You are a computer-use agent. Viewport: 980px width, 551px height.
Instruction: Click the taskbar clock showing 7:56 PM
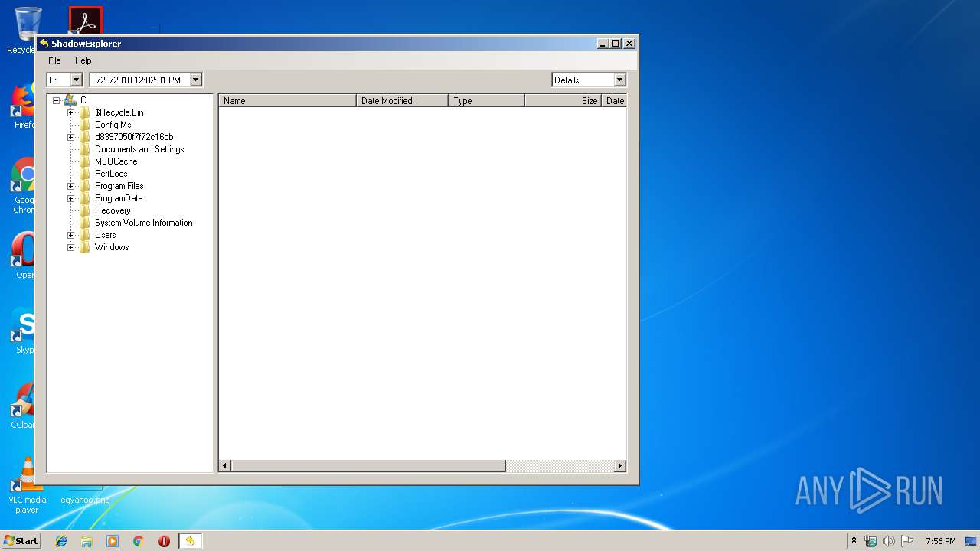click(x=940, y=541)
